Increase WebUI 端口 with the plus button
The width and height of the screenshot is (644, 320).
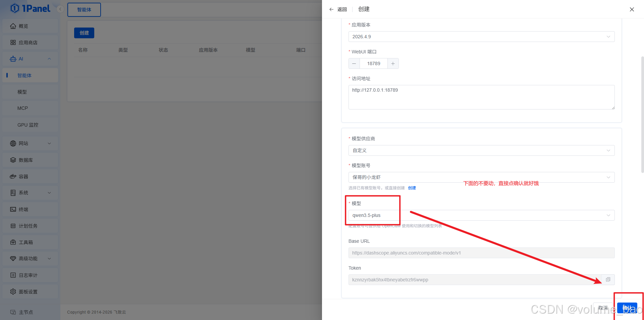pos(393,63)
